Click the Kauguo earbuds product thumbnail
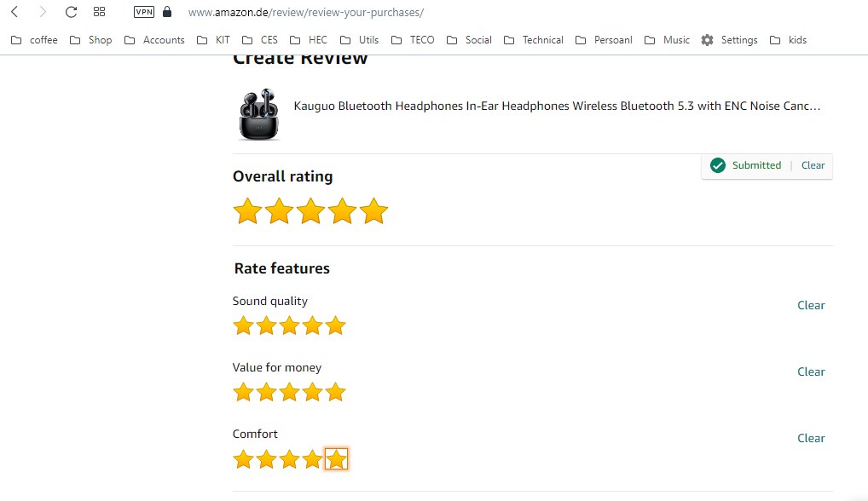This screenshot has height=501, width=868. click(x=259, y=114)
